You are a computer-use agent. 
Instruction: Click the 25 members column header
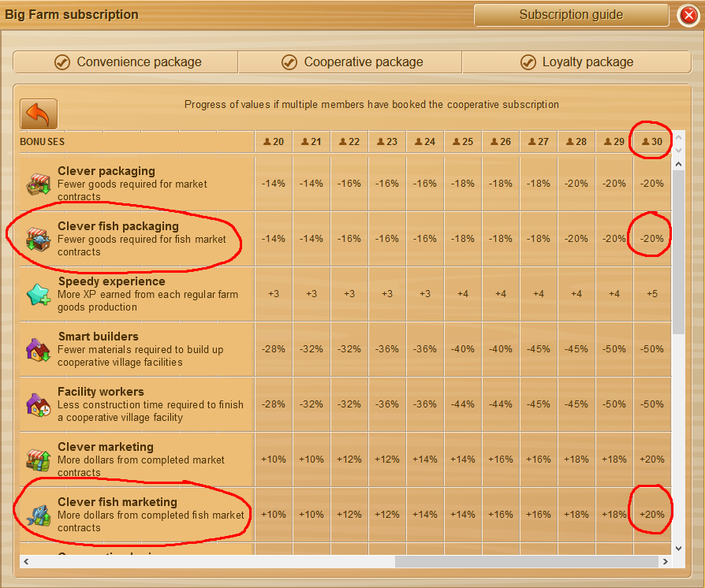[463, 142]
